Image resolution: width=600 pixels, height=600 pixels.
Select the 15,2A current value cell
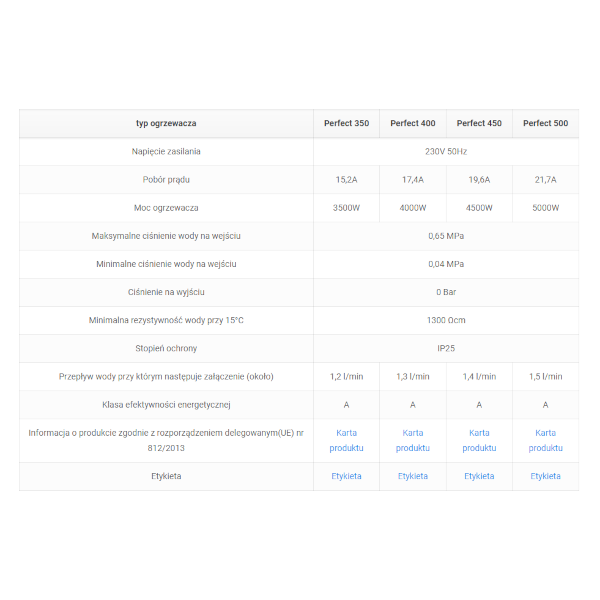[346, 180]
